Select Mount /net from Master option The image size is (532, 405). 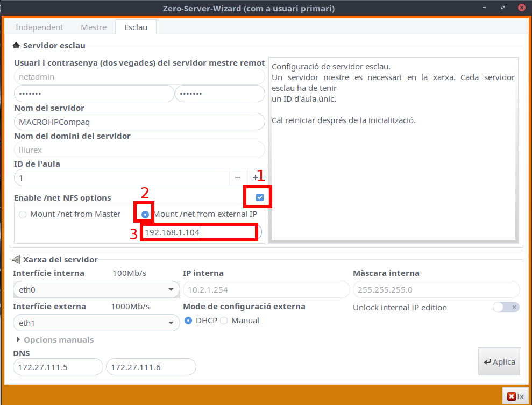pyautogui.click(x=23, y=215)
